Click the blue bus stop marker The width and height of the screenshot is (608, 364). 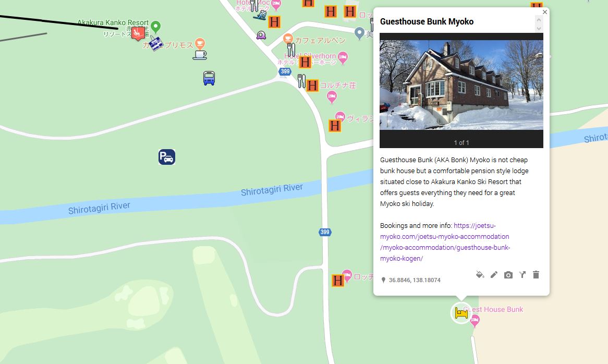pyautogui.click(x=209, y=78)
